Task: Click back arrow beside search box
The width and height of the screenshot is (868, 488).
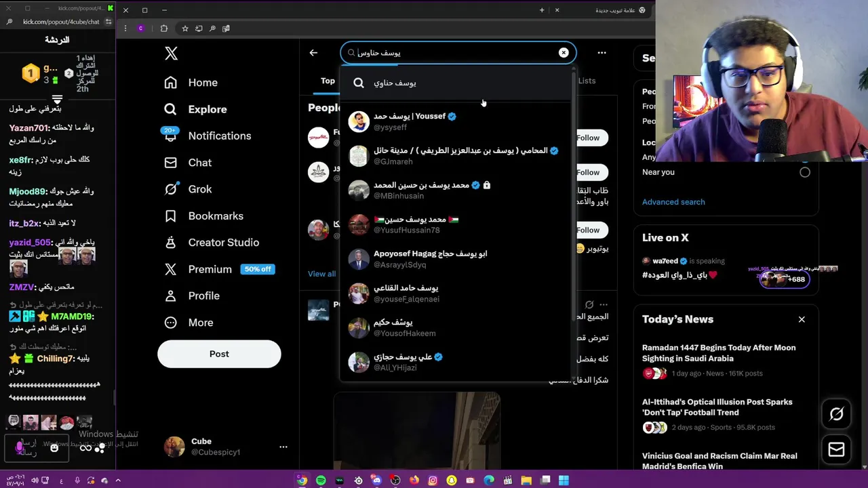Action: tap(313, 53)
